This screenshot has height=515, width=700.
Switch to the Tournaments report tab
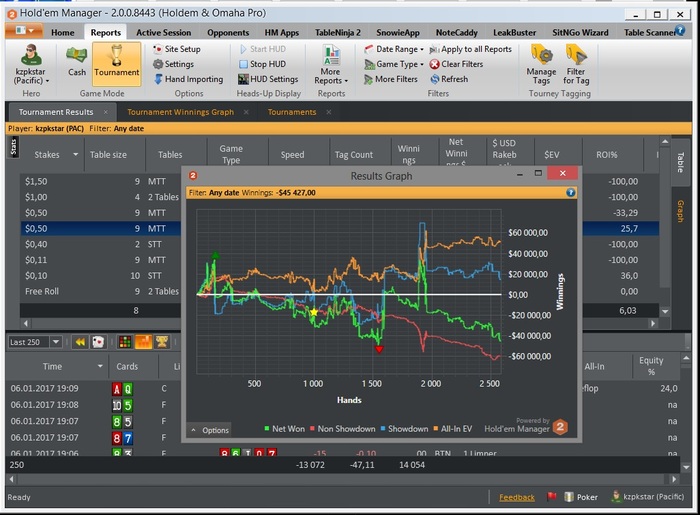tap(292, 112)
